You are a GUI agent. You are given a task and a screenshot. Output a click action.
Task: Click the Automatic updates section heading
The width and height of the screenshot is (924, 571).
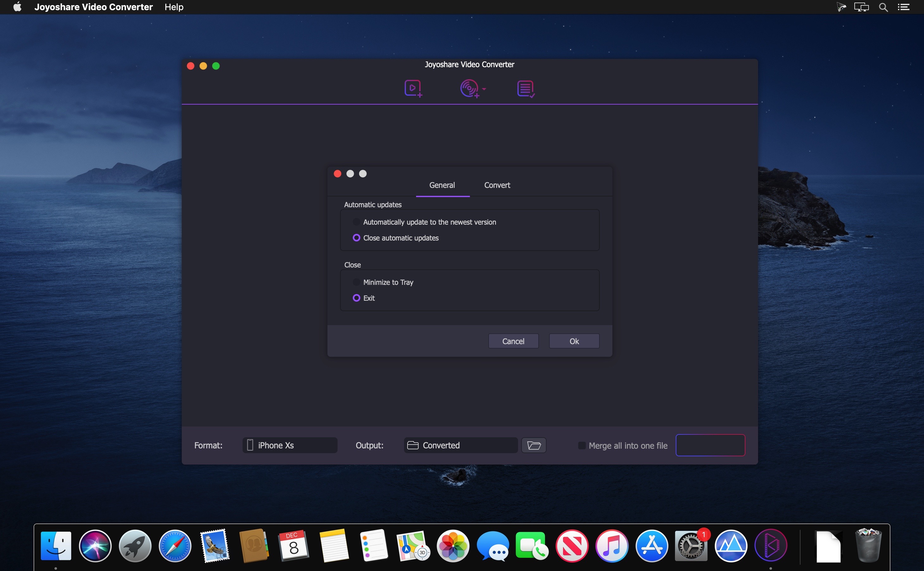tap(373, 205)
